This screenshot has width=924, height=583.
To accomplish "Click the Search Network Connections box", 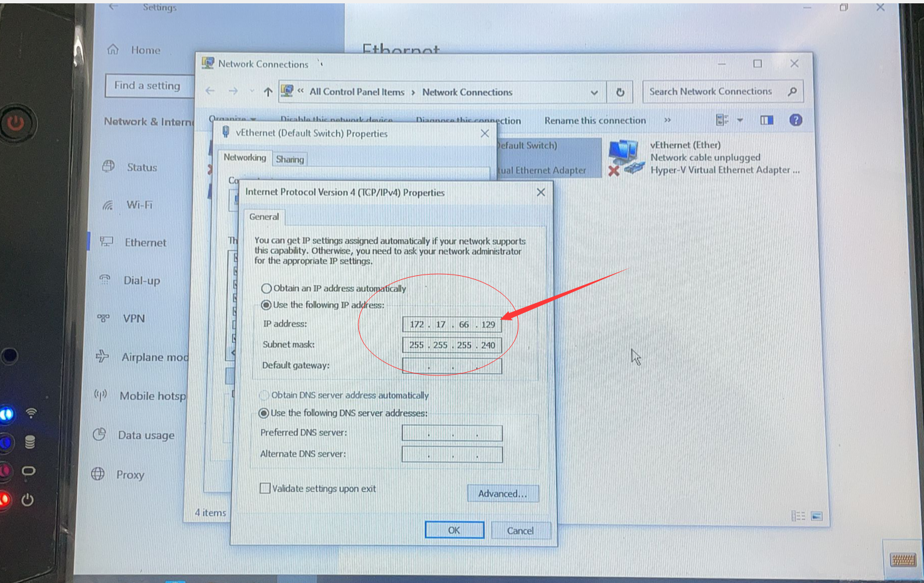I will [723, 92].
